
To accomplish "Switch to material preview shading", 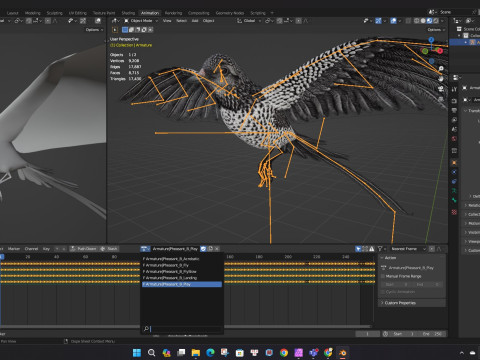I will click(x=429, y=21).
